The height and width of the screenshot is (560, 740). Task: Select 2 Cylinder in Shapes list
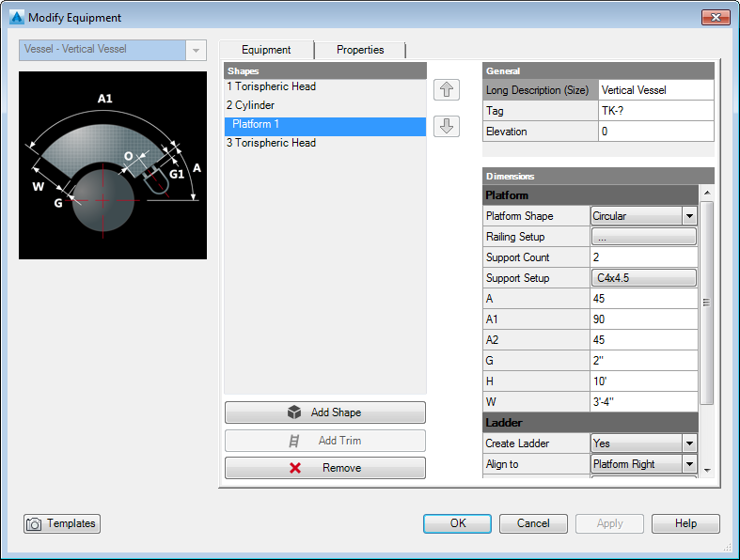click(x=325, y=105)
